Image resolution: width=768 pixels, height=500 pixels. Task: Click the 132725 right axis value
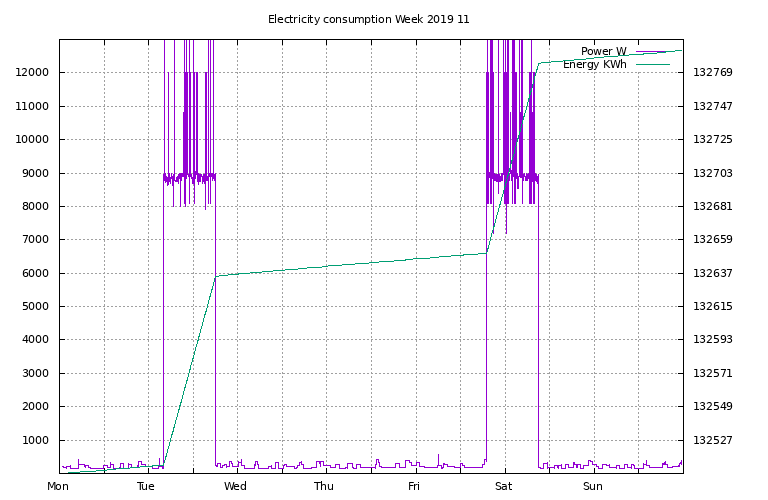pyautogui.click(x=713, y=140)
